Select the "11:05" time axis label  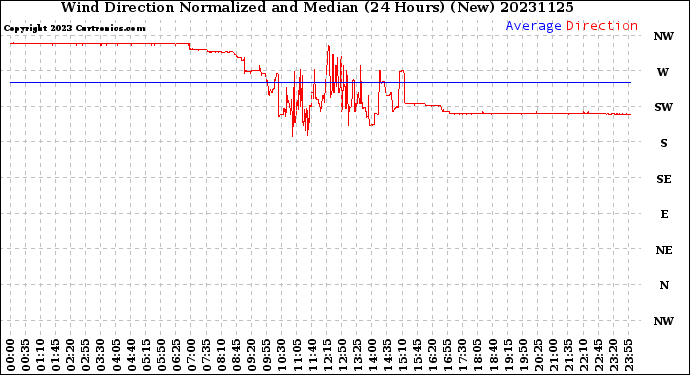click(296, 355)
